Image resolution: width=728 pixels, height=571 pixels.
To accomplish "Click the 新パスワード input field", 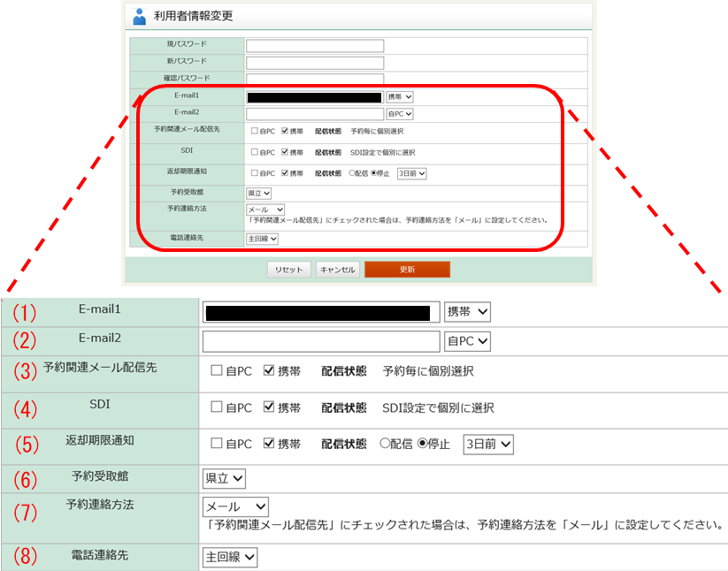I will point(314,63).
